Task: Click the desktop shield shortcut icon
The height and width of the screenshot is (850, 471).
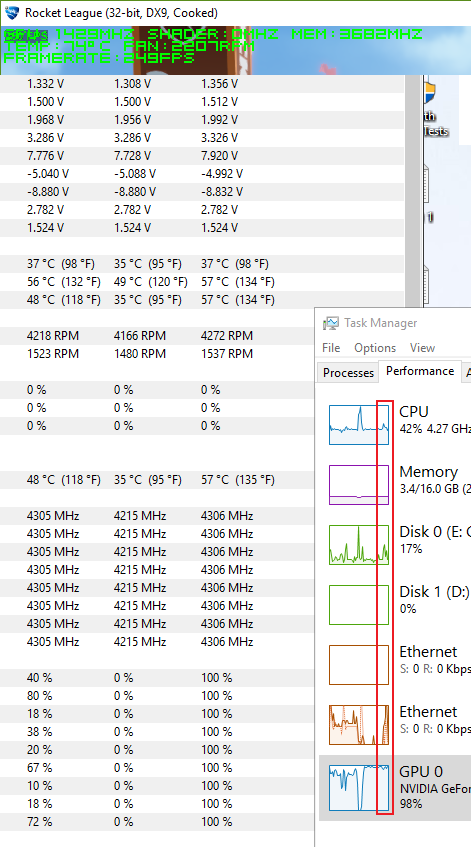Action: tap(430, 94)
